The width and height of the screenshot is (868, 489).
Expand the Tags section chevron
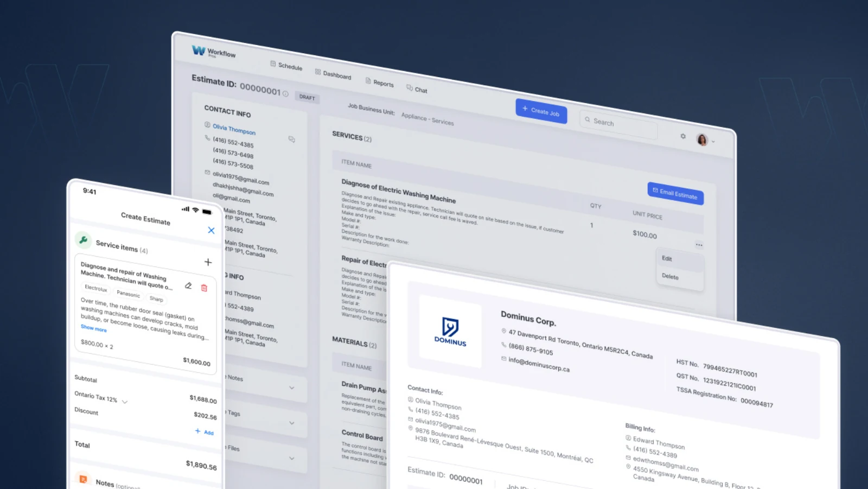point(292,423)
